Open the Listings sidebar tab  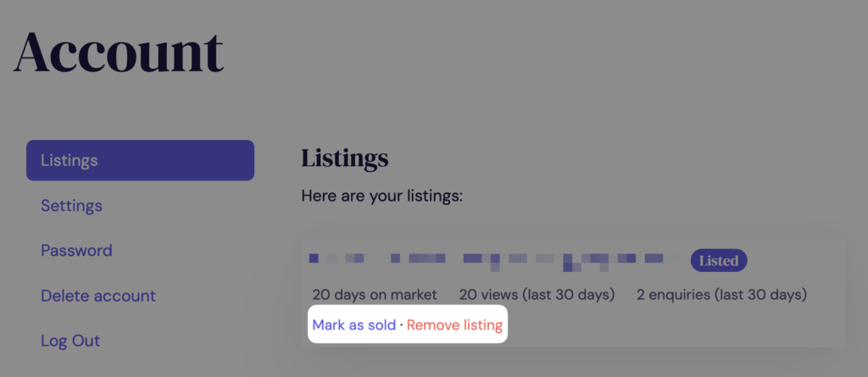140,160
